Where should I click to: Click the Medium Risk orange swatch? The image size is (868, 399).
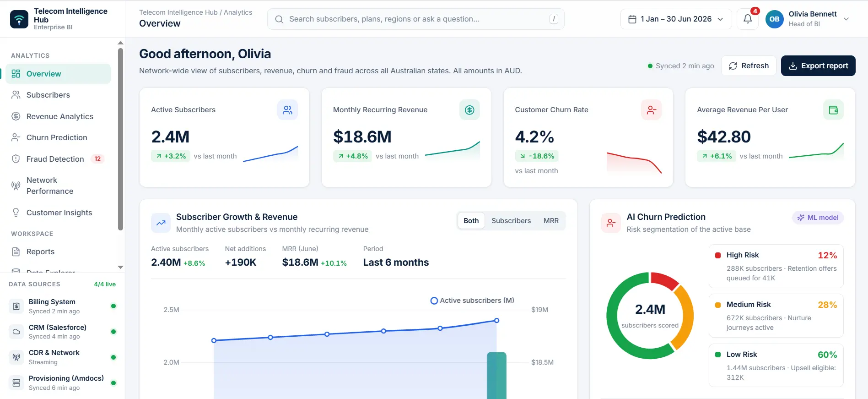click(718, 305)
